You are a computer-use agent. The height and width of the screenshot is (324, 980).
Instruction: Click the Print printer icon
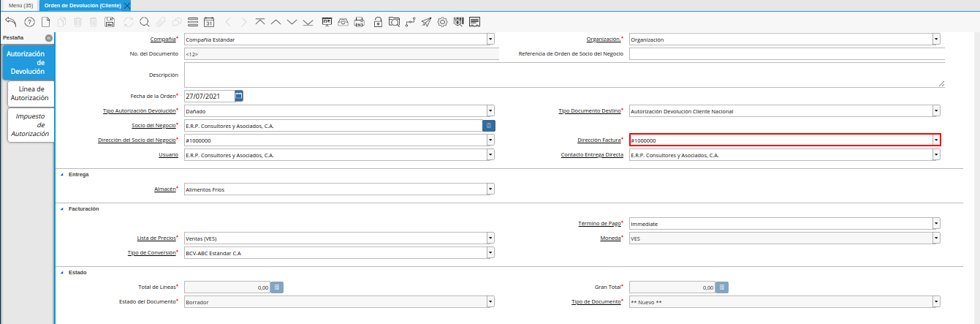(359, 22)
